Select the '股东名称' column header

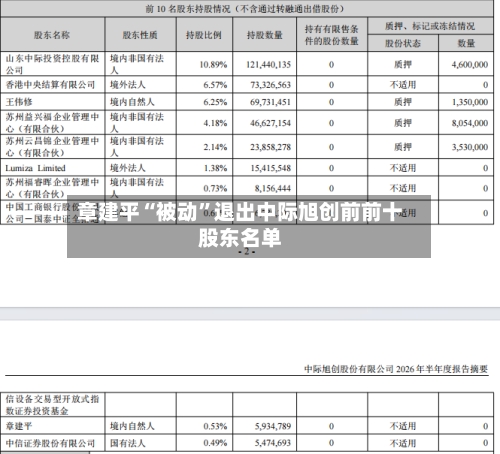(52, 35)
